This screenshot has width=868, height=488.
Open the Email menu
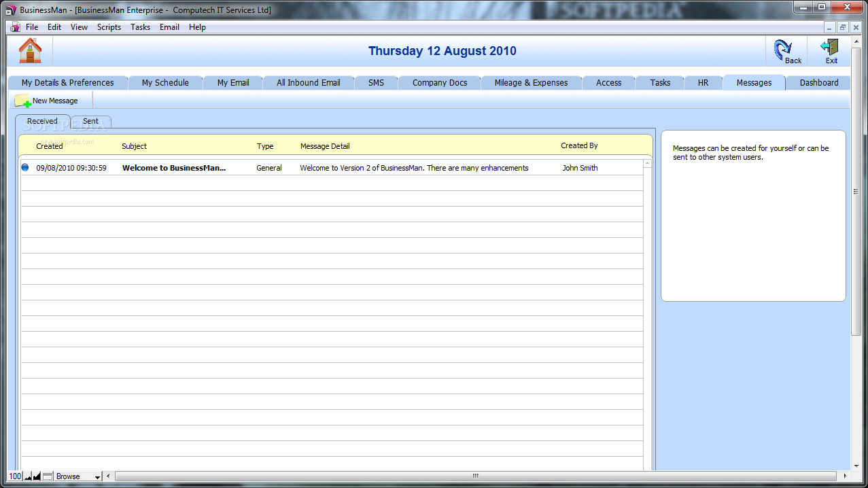coord(169,27)
